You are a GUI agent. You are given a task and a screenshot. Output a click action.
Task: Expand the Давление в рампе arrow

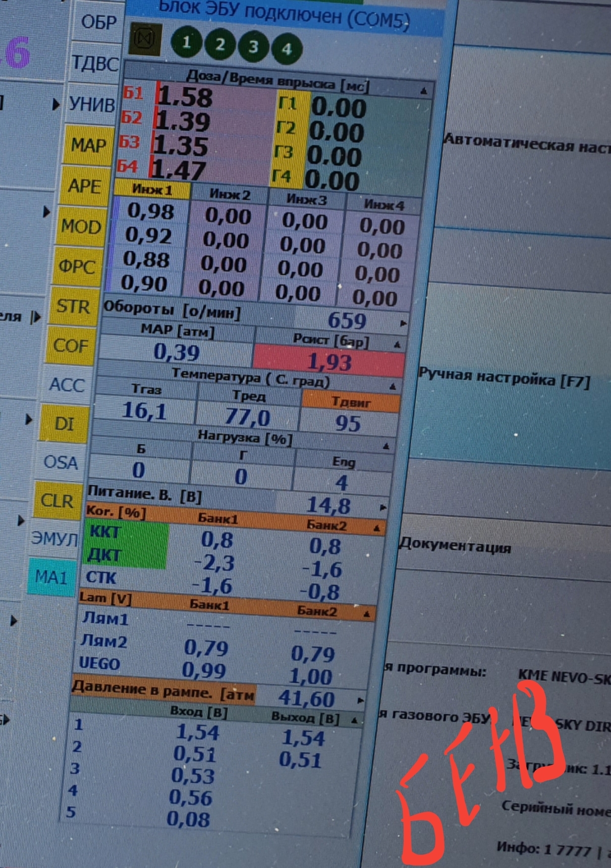pos(360,701)
